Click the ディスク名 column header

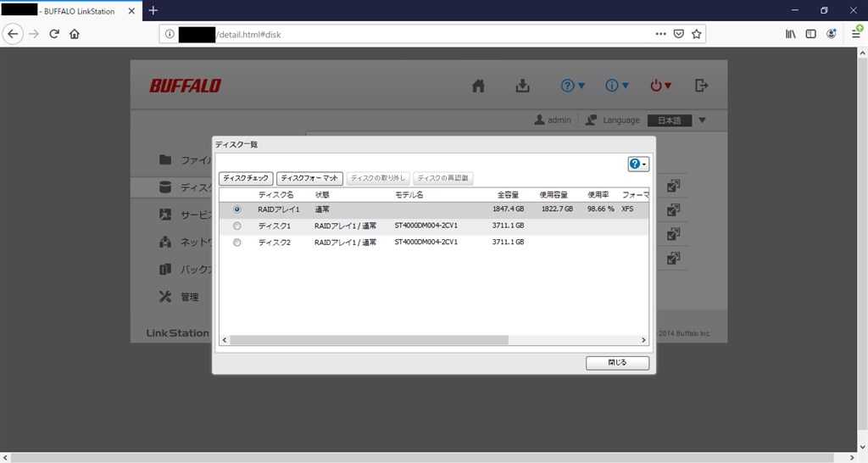click(x=275, y=195)
